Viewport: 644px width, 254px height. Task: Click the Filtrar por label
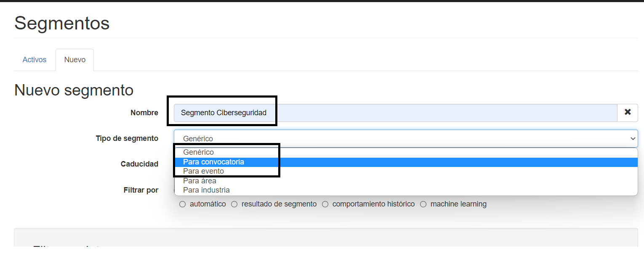141,190
